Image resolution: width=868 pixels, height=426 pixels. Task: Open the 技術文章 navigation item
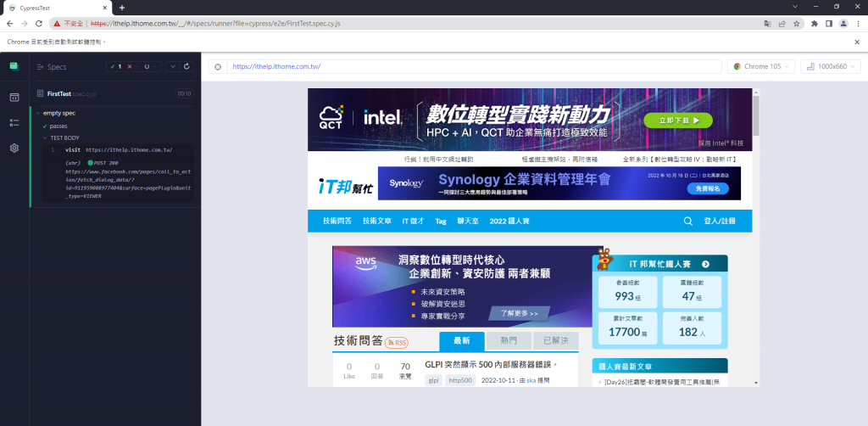tap(377, 221)
